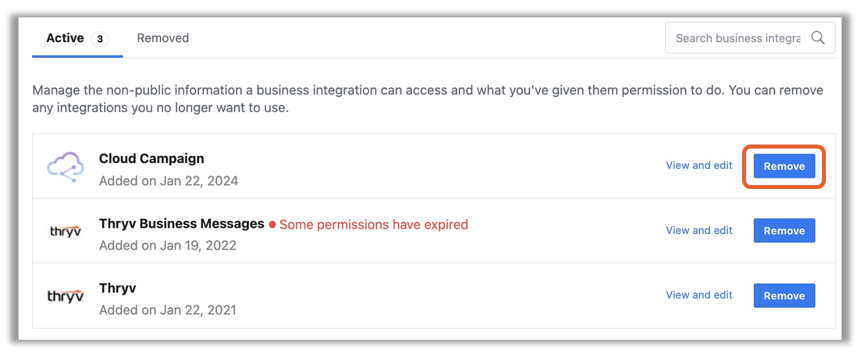Click the Added on Jan 22, 2024 date
The height and width of the screenshot is (360, 868).
[169, 181]
